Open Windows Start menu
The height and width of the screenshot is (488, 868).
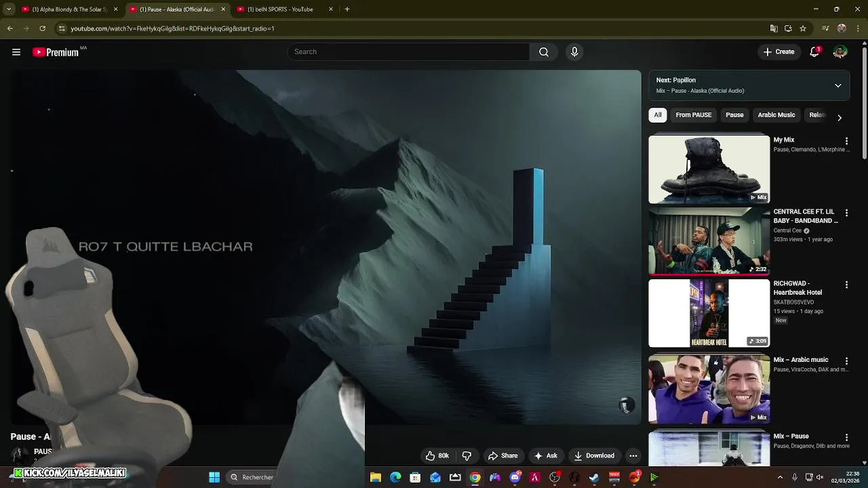click(x=214, y=477)
